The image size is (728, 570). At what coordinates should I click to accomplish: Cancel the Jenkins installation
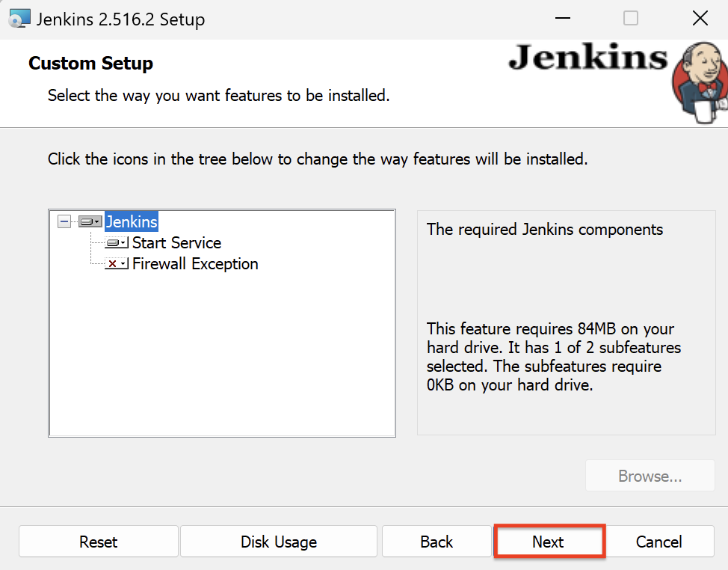[659, 541]
